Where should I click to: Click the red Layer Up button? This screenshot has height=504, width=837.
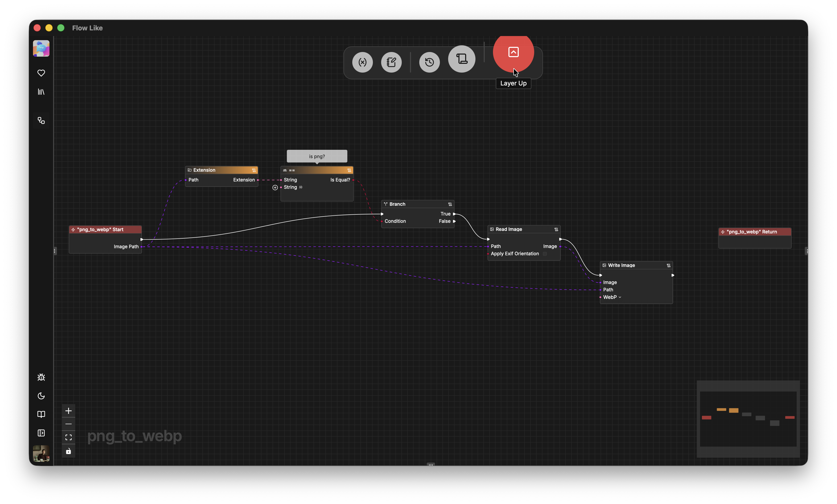point(513,53)
